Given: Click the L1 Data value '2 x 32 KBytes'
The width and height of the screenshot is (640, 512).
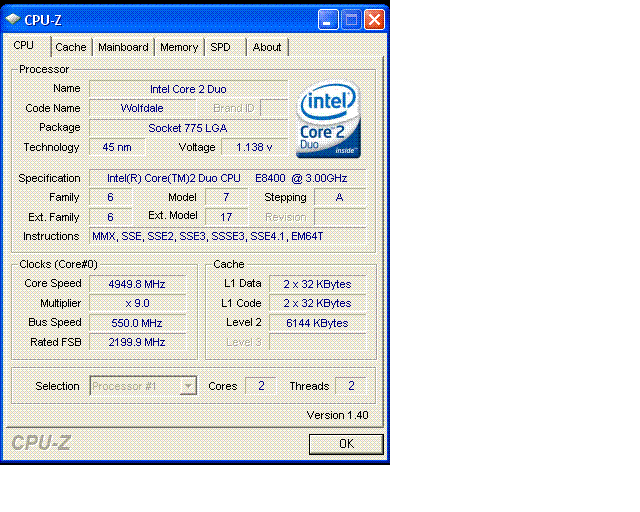Looking at the screenshot, I should [318, 284].
